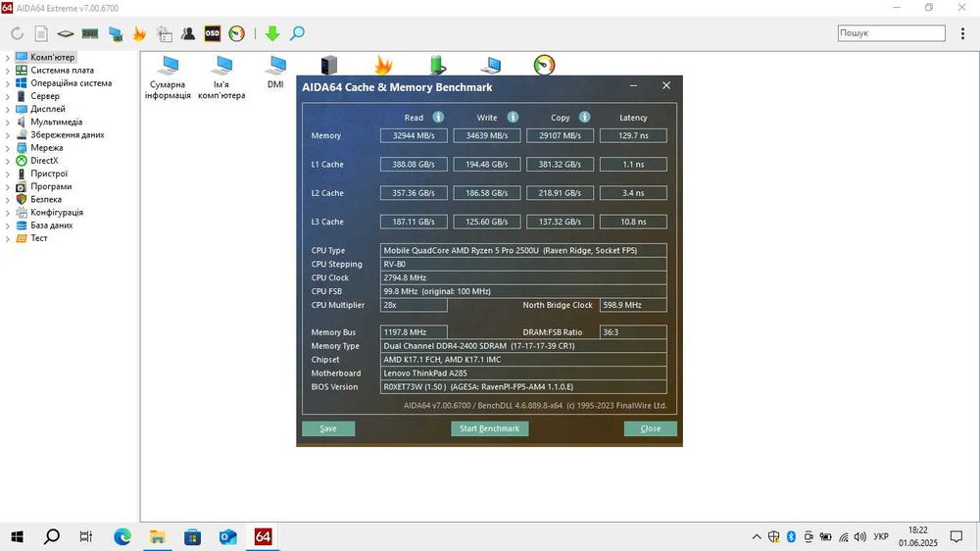Click the Save button in benchmark dialog

[328, 428]
